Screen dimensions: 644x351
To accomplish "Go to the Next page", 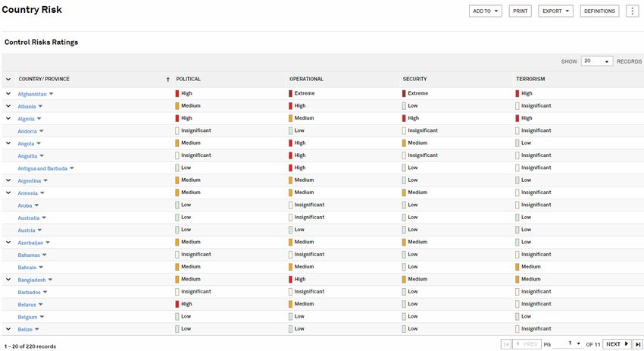I will click(x=617, y=344).
